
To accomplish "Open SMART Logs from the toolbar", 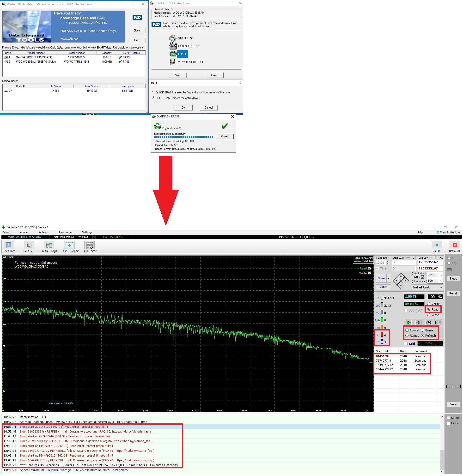I will pyautogui.click(x=49, y=245).
